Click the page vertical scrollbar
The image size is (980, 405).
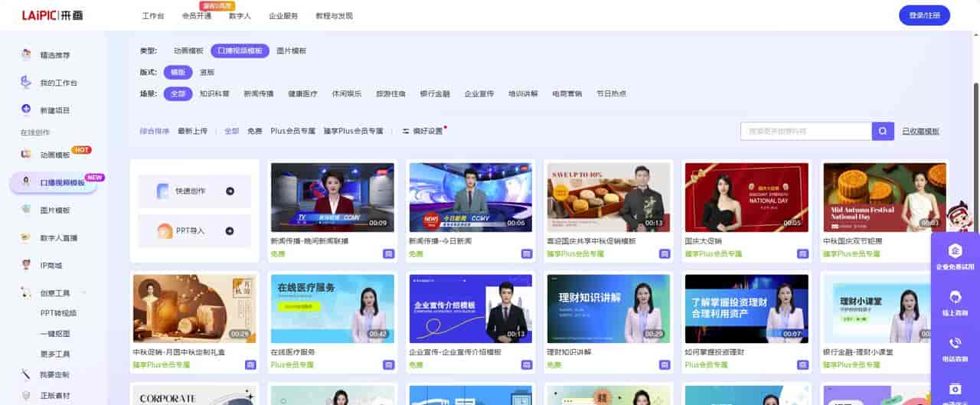tap(976, 161)
